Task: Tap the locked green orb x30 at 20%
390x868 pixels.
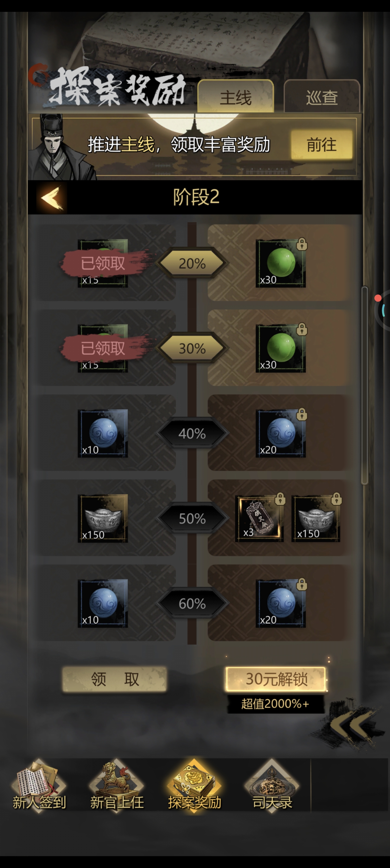Action: pos(280,263)
